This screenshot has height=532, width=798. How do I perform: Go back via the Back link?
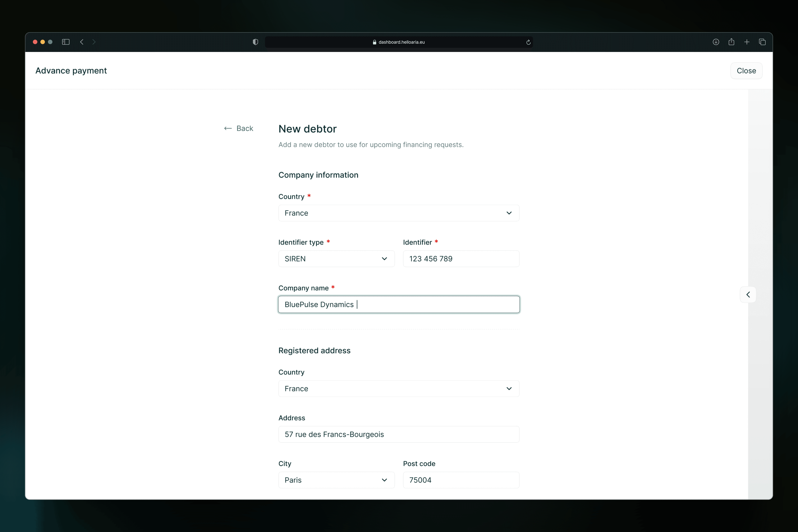click(x=239, y=128)
